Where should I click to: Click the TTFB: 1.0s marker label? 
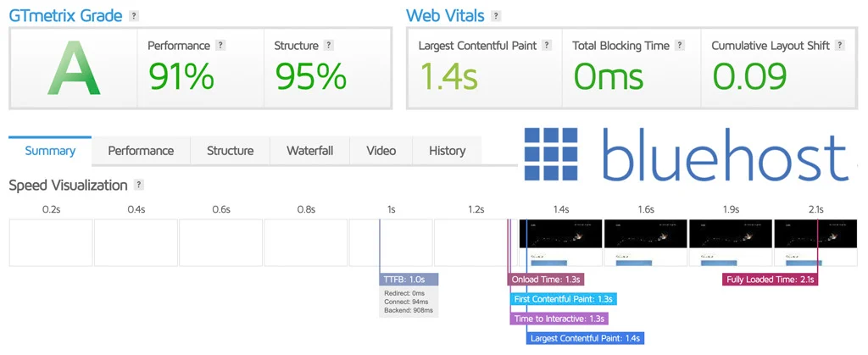tap(409, 280)
